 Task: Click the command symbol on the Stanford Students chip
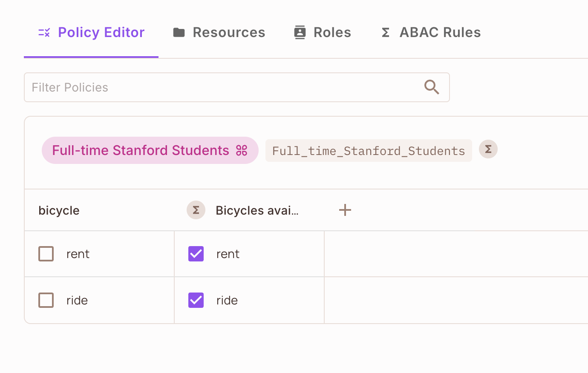pos(242,150)
